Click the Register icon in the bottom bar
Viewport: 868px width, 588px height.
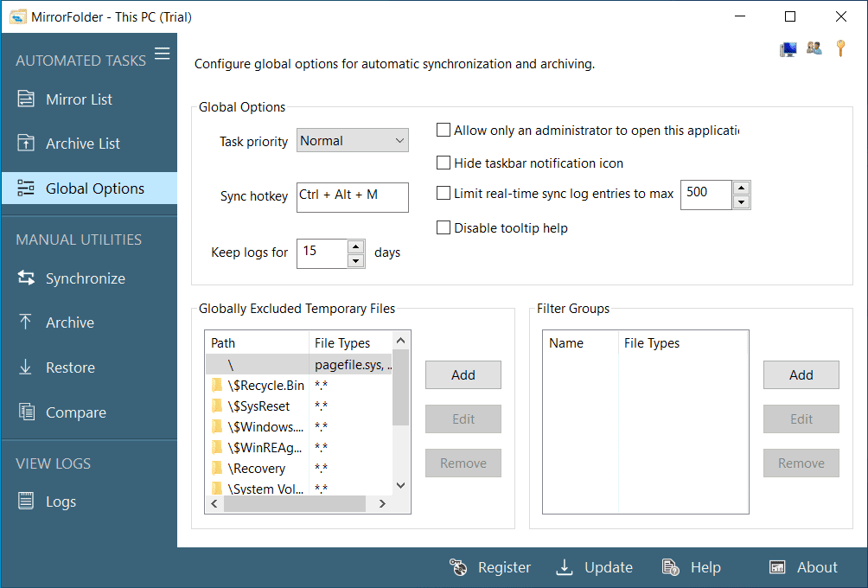(458, 567)
